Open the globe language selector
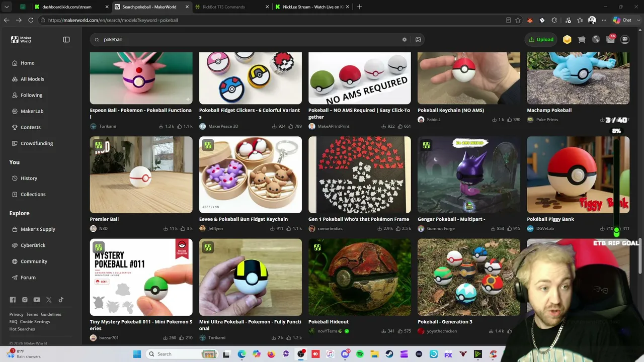 pos(596,39)
